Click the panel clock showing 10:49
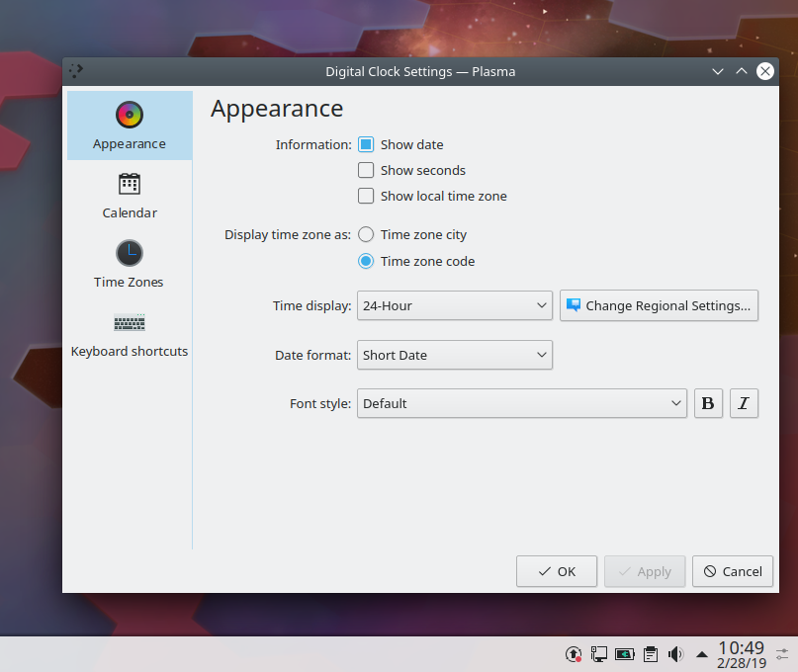Screen dimensions: 798x672 pos(742,654)
